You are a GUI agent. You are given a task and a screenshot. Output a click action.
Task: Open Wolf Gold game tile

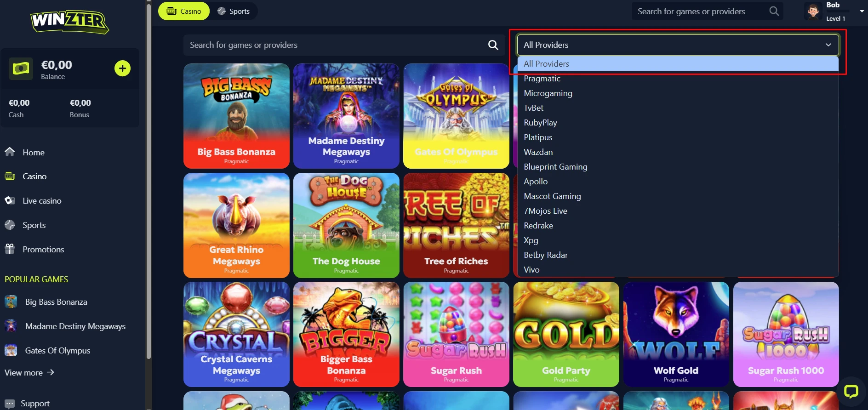pos(676,334)
